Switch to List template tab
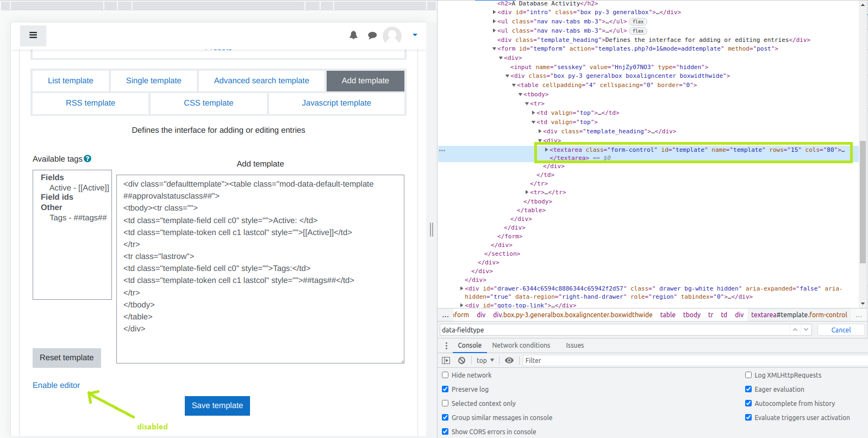This screenshot has width=868, height=438. [71, 81]
